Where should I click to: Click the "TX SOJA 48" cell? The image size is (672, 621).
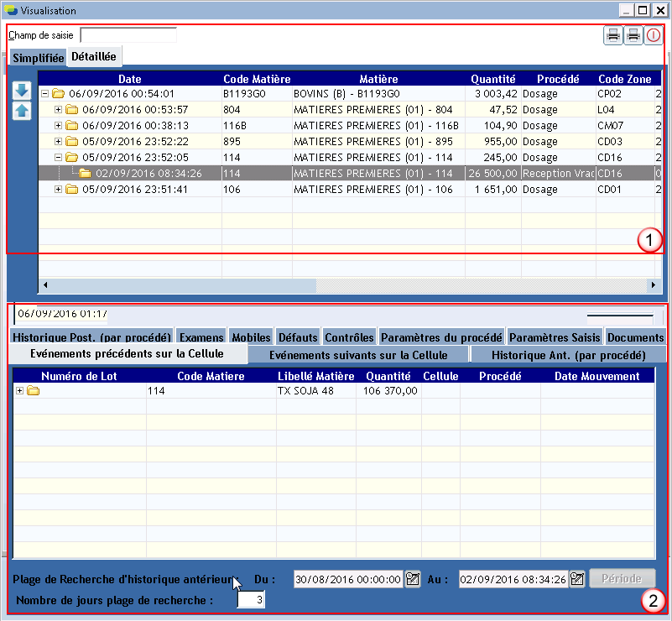(x=315, y=390)
